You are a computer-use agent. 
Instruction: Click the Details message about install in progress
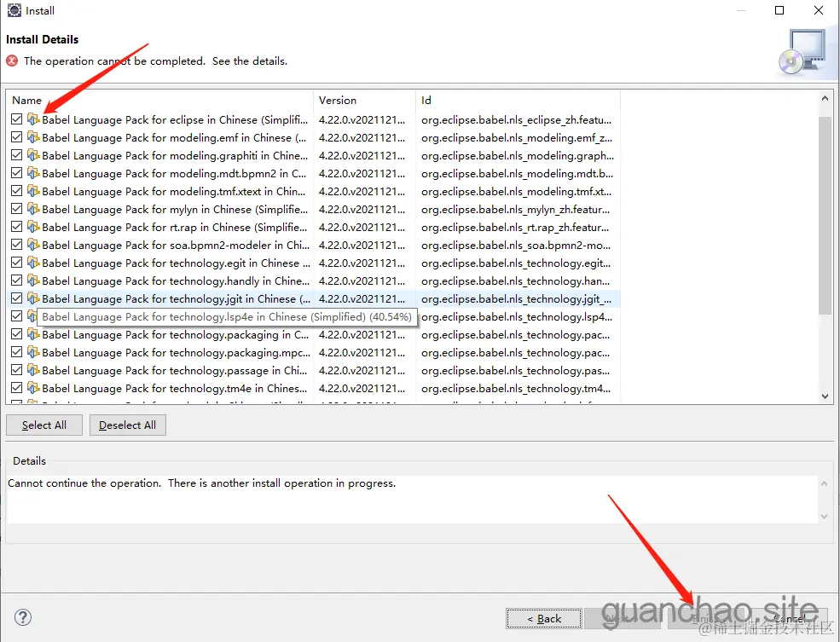[x=201, y=483]
